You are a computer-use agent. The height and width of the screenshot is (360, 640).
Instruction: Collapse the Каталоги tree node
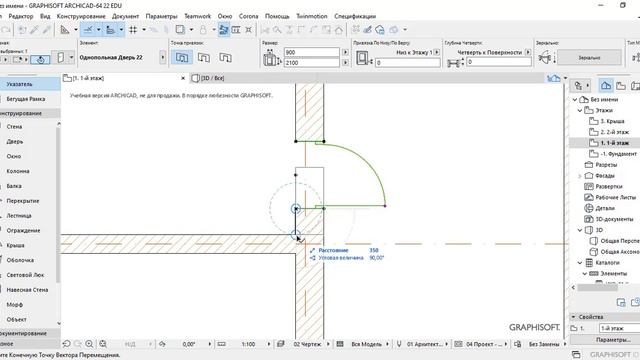pyautogui.click(x=580, y=263)
